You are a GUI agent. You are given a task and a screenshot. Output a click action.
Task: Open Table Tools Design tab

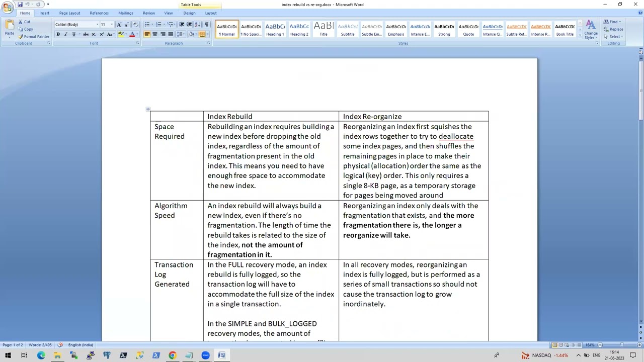click(x=189, y=13)
